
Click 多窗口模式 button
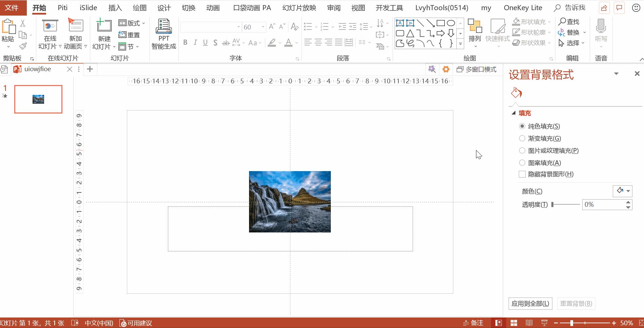pyautogui.click(x=476, y=69)
